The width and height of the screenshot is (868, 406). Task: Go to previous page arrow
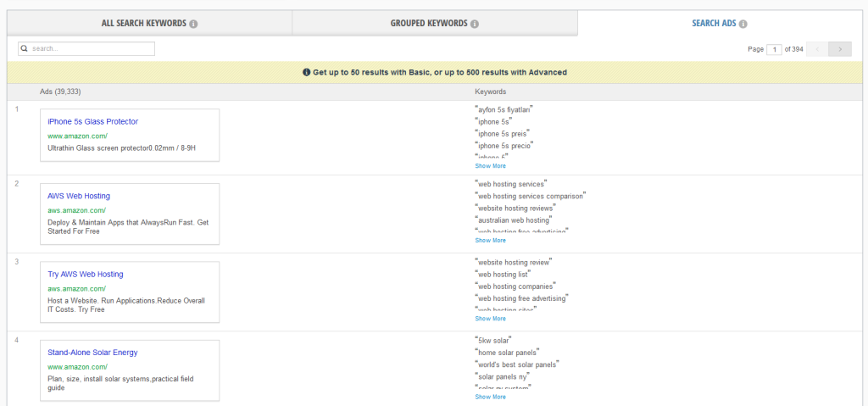pos(818,49)
